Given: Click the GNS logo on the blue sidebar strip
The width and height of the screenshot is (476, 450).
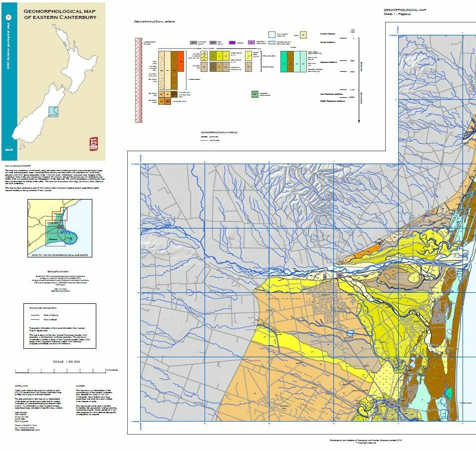Looking at the screenshot, I should 7,16.
